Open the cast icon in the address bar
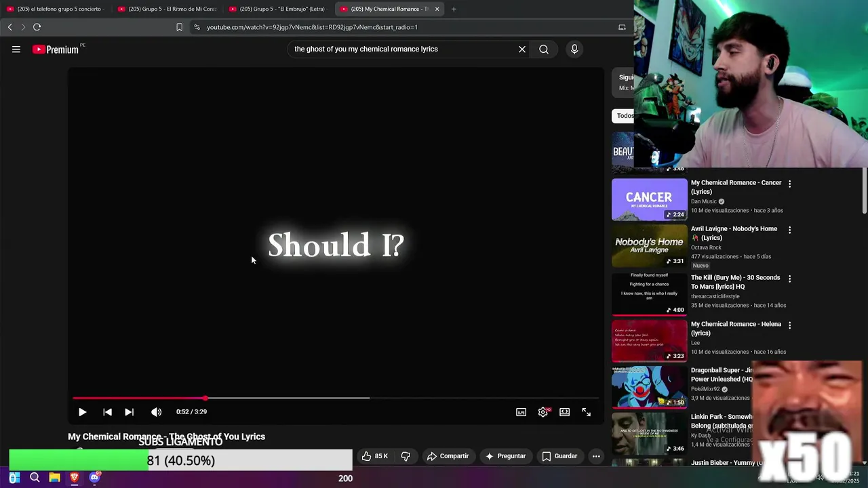This screenshot has width=868, height=488. (x=622, y=27)
